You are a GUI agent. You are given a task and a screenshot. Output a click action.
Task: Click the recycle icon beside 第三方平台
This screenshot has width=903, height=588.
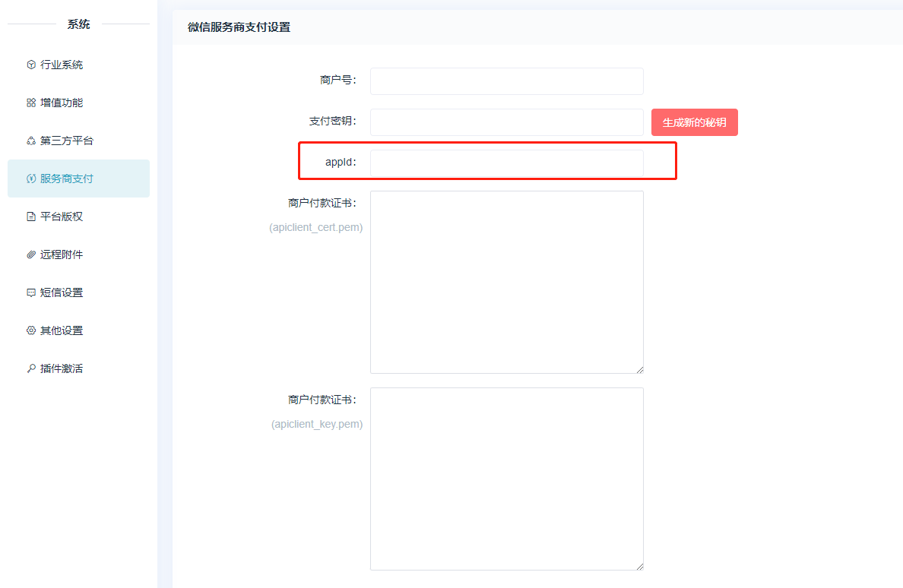click(x=31, y=141)
